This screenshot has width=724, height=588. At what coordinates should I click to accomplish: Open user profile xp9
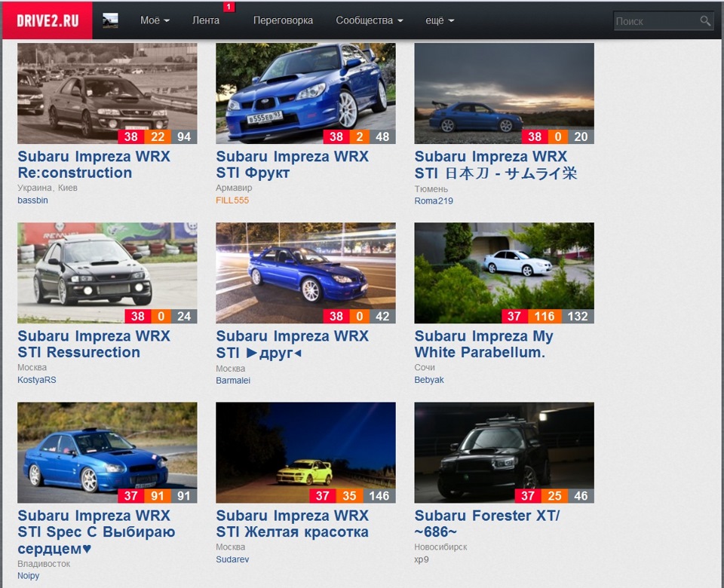(422, 559)
